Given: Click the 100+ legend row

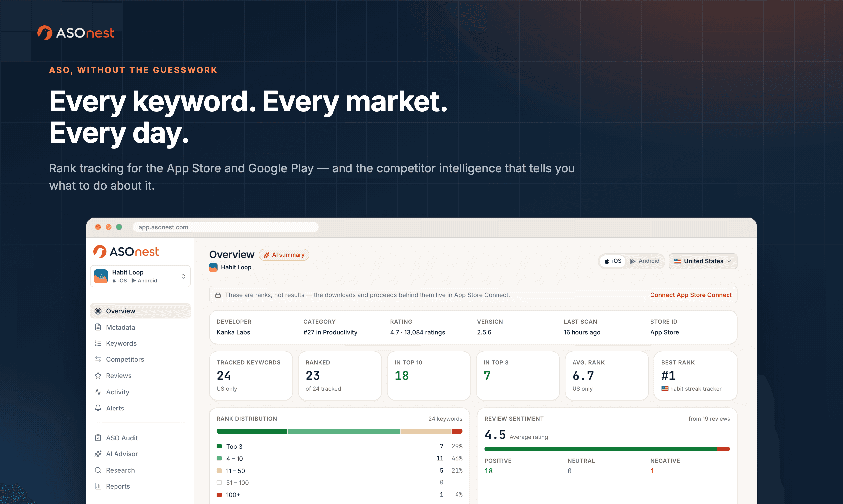Looking at the screenshot, I should (339, 495).
